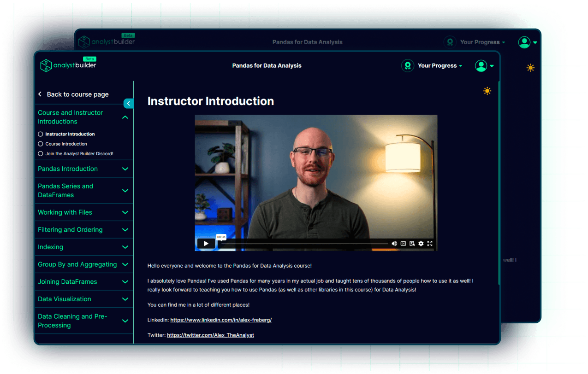588x374 pixels.
Task: Open the video transcript search icon
Action: point(412,244)
